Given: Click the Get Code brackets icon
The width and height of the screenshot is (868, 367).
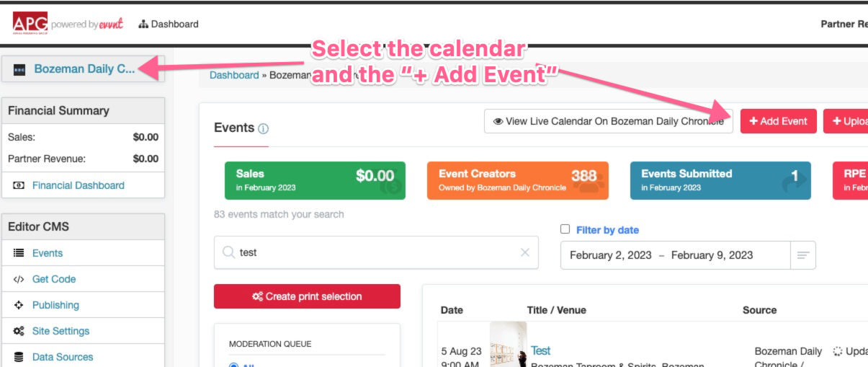Looking at the screenshot, I should pos(19,279).
